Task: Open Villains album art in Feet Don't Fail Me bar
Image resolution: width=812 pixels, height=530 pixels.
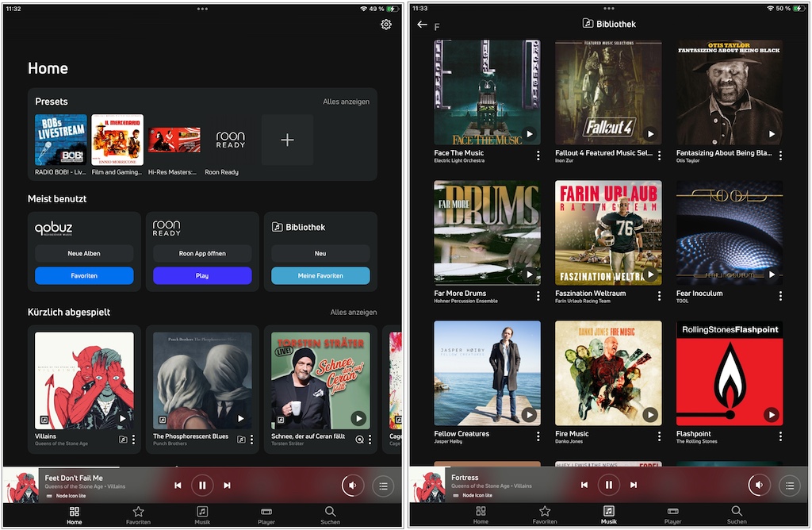Action: [x=21, y=486]
